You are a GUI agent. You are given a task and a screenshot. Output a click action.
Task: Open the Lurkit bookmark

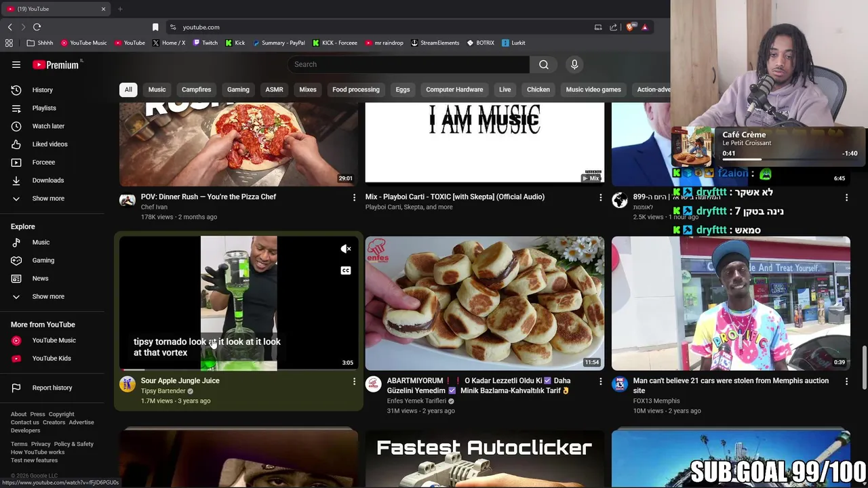[x=513, y=43]
